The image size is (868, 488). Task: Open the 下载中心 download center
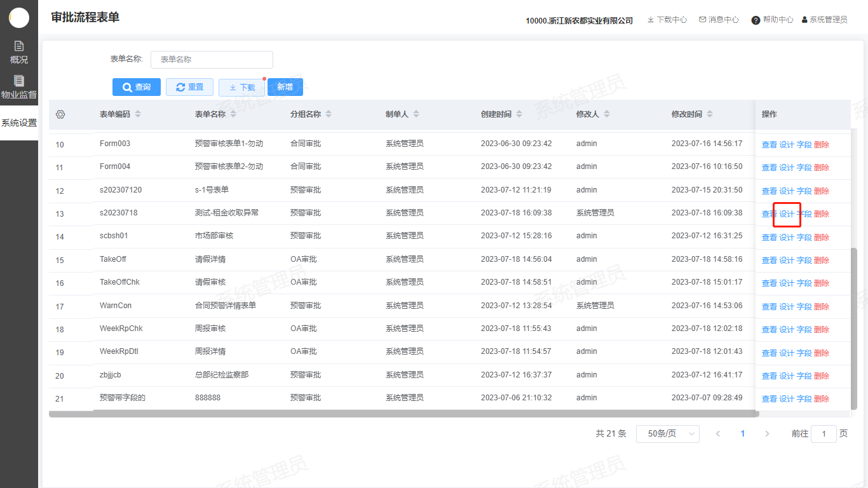click(667, 20)
